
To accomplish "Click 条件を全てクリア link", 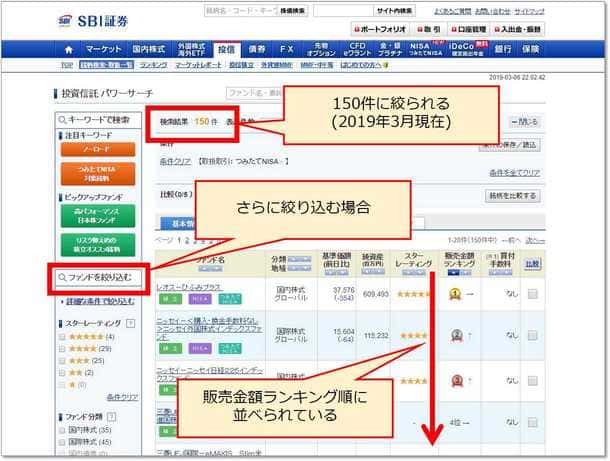I will tap(515, 173).
